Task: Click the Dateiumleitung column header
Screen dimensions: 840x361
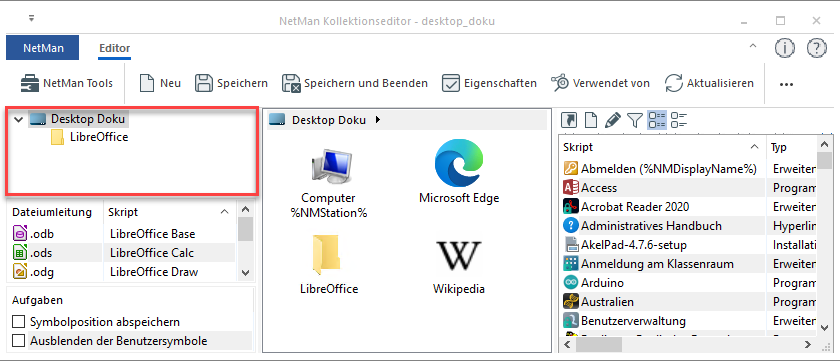Action: coord(56,212)
